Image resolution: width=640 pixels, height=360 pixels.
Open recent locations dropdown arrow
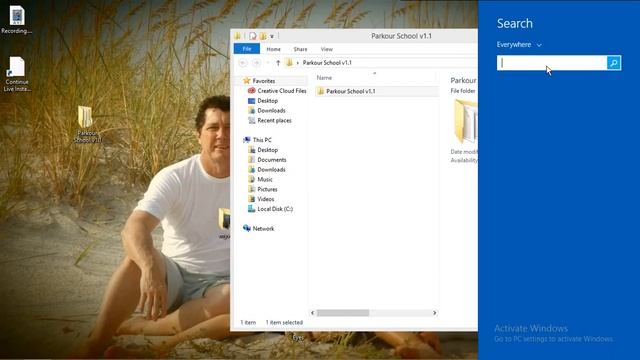point(268,63)
